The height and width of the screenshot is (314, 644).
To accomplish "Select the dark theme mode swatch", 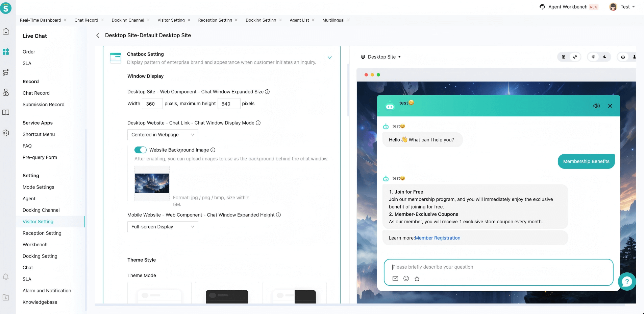I will click(x=227, y=294).
